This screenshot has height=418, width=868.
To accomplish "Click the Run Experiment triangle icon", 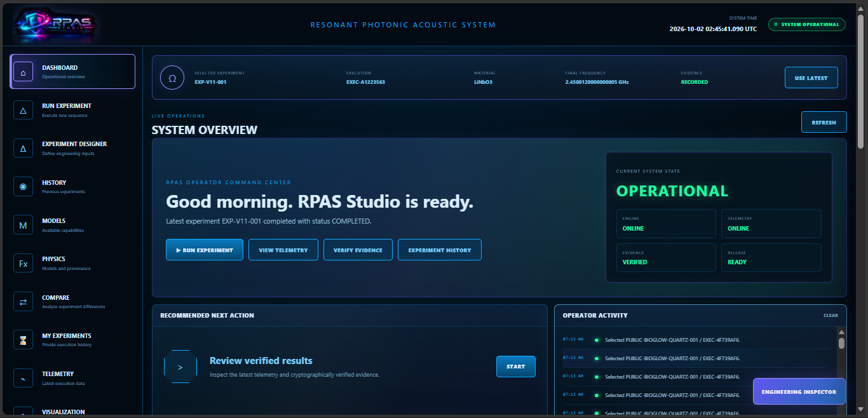I will (x=23, y=110).
